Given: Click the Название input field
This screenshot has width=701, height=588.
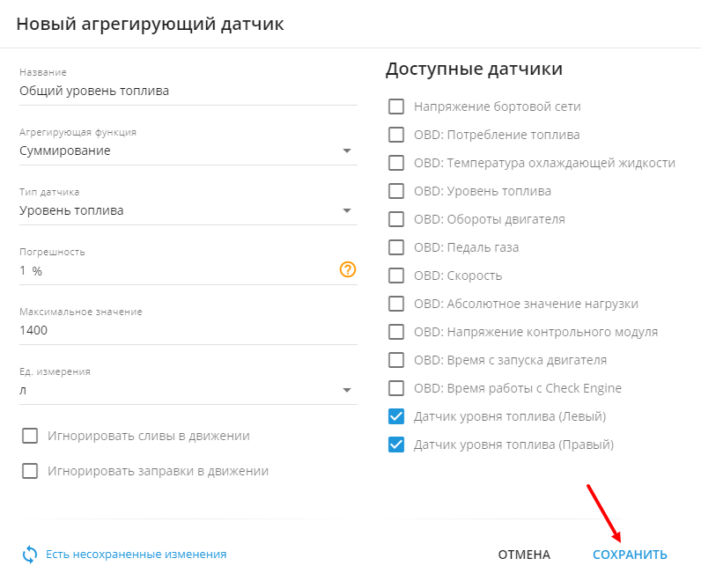Looking at the screenshot, I should pyautogui.click(x=188, y=91).
